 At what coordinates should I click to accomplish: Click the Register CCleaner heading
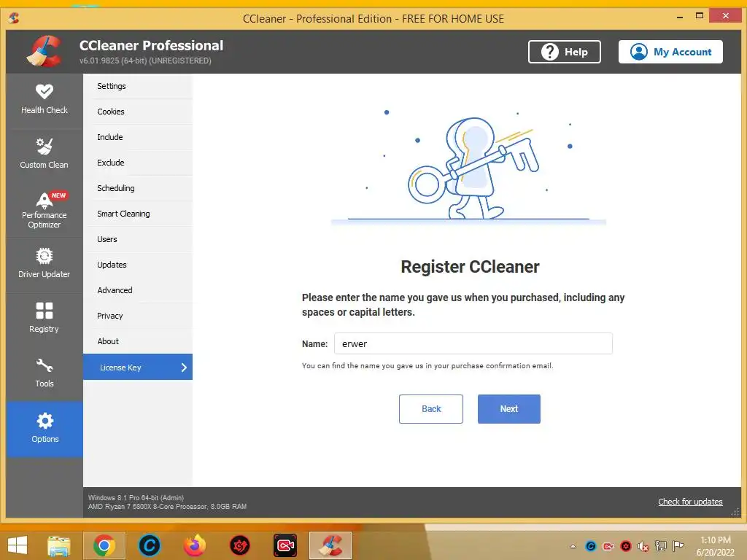[470, 267]
